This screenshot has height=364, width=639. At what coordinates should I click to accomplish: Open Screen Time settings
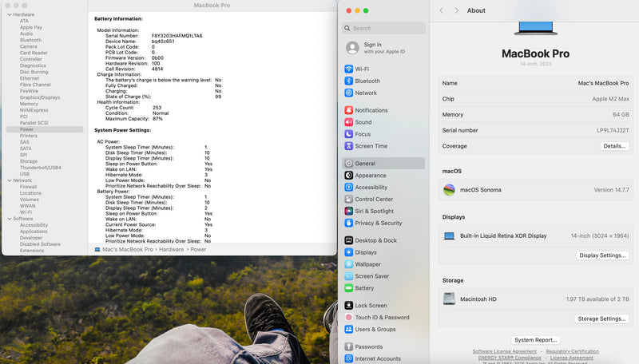[383, 146]
